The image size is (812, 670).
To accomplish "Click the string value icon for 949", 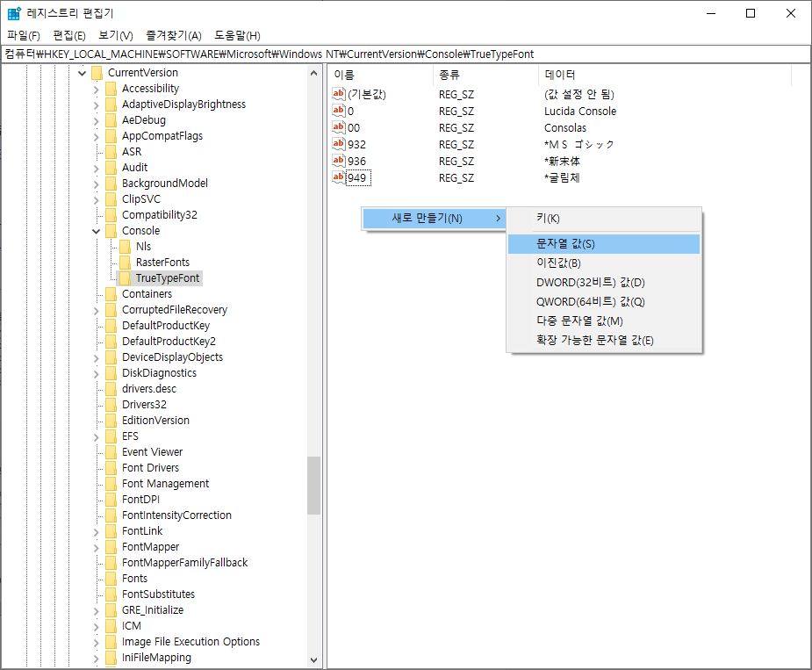I will [339, 177].
